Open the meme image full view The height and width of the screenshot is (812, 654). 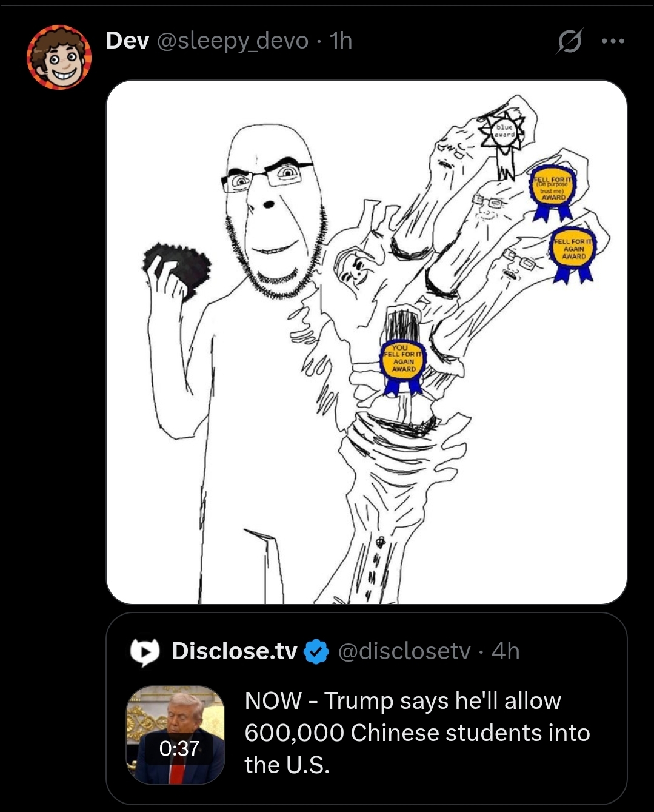pyautogui.click(x=366, y=342)
